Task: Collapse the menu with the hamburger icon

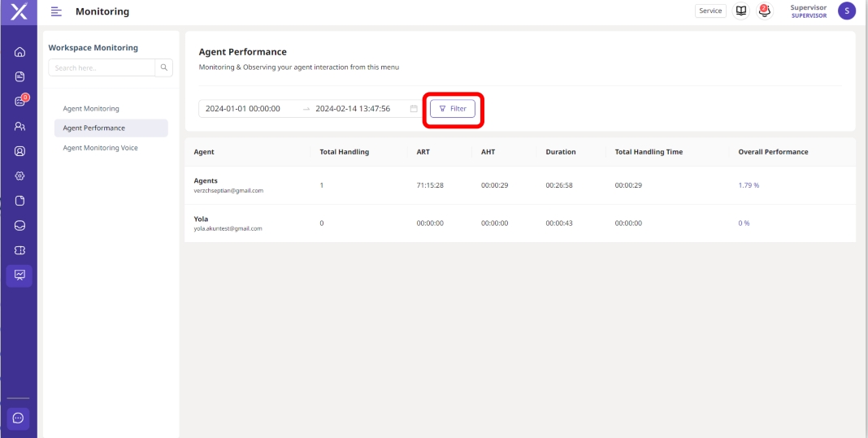Action: point(56,11)
